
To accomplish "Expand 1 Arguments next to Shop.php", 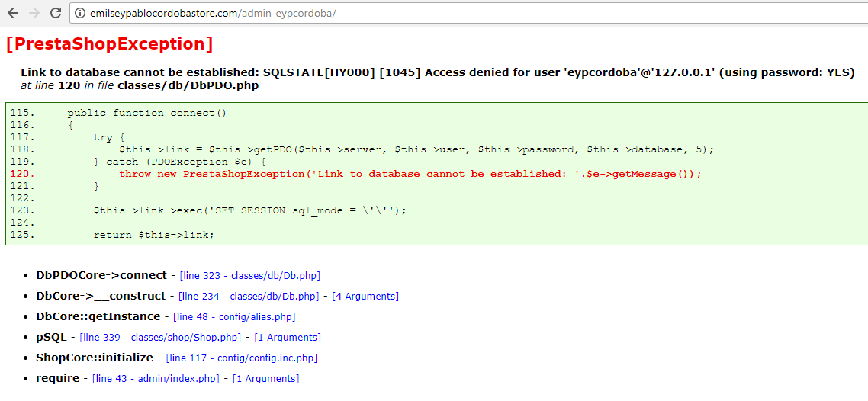I will tap(288, 338).
